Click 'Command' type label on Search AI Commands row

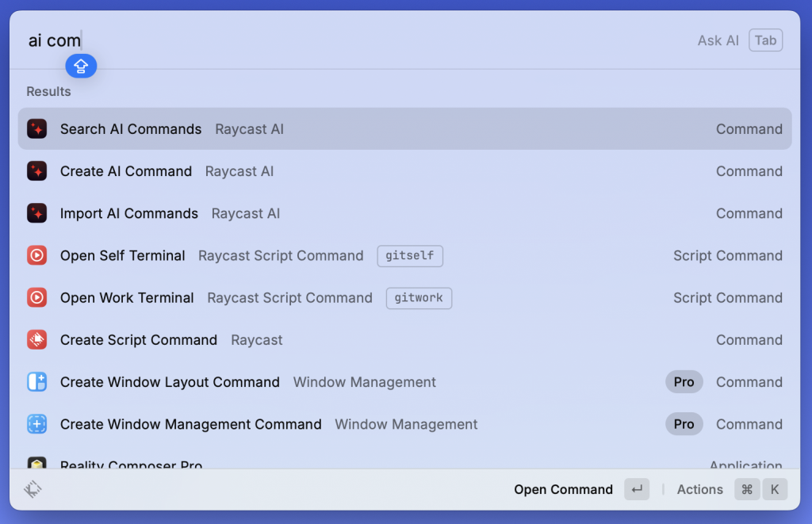(x=749, y=129)
